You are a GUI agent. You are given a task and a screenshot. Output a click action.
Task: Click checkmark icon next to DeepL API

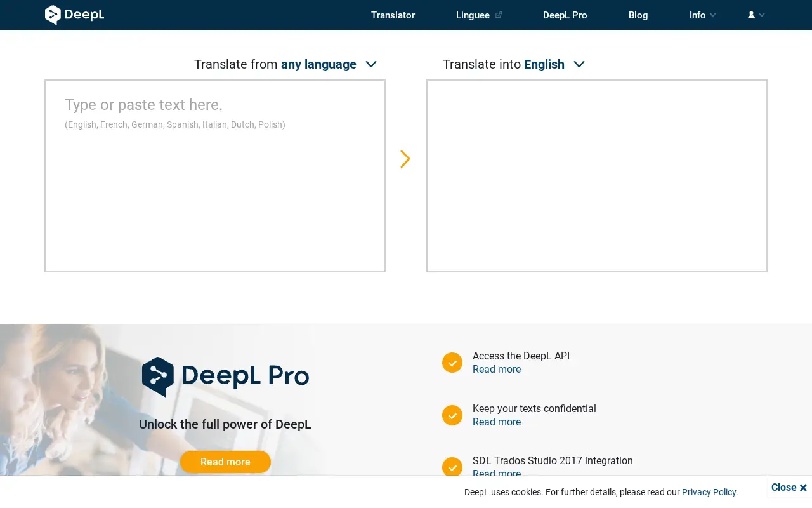click(x=452, y=363)
